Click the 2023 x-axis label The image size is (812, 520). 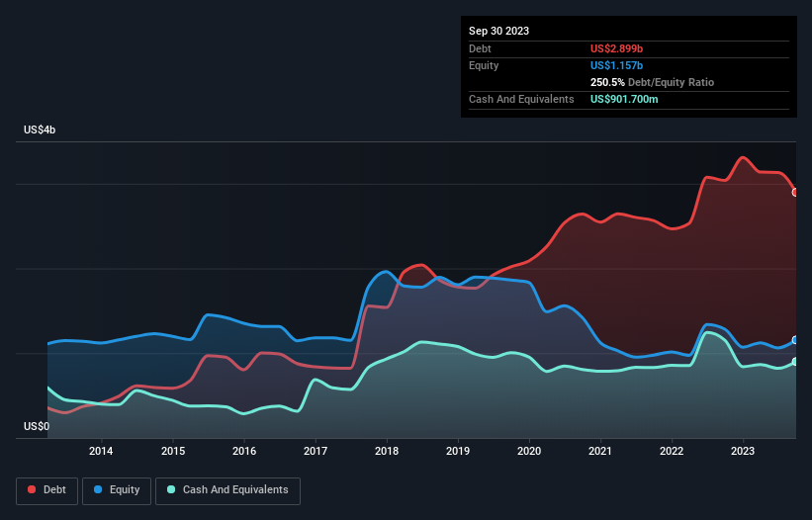[x=743, y=451]
